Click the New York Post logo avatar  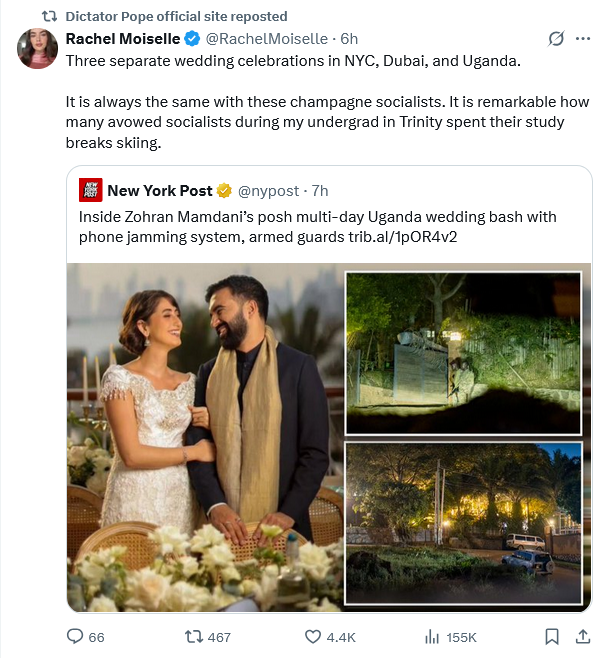91,190
